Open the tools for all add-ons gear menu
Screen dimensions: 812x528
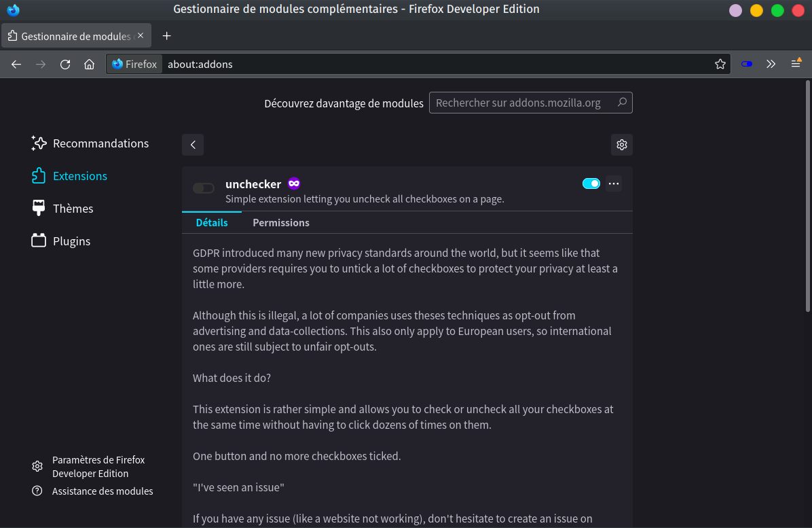pos(622,145)
